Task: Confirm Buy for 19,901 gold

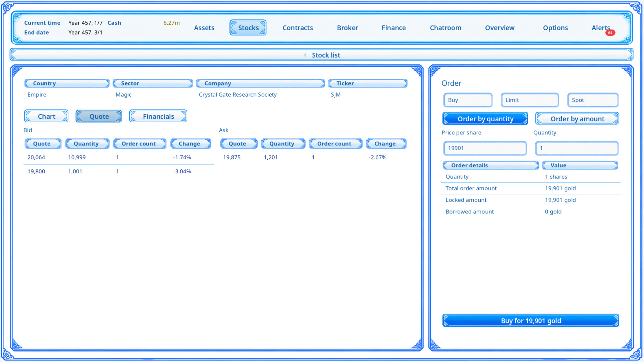Action: pos(531,320)
